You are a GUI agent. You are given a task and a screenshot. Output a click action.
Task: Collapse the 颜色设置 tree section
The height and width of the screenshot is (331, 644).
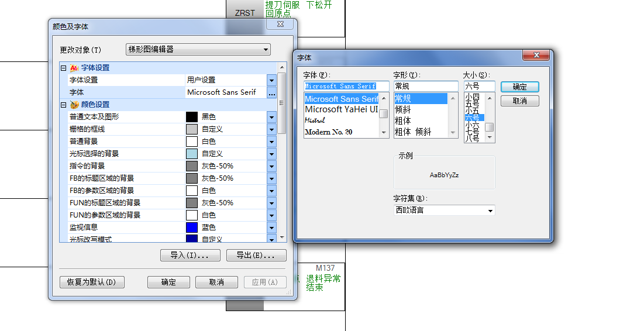pos(63,105)
